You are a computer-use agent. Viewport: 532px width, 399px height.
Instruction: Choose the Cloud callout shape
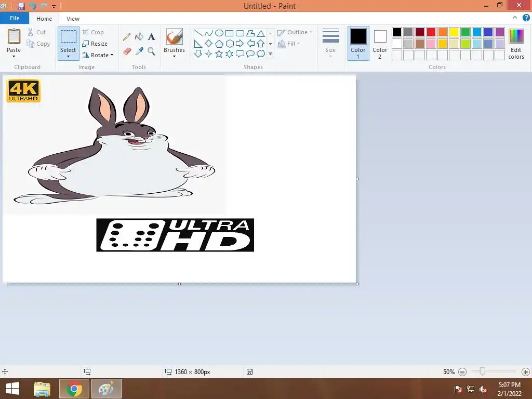click(261, 54)
